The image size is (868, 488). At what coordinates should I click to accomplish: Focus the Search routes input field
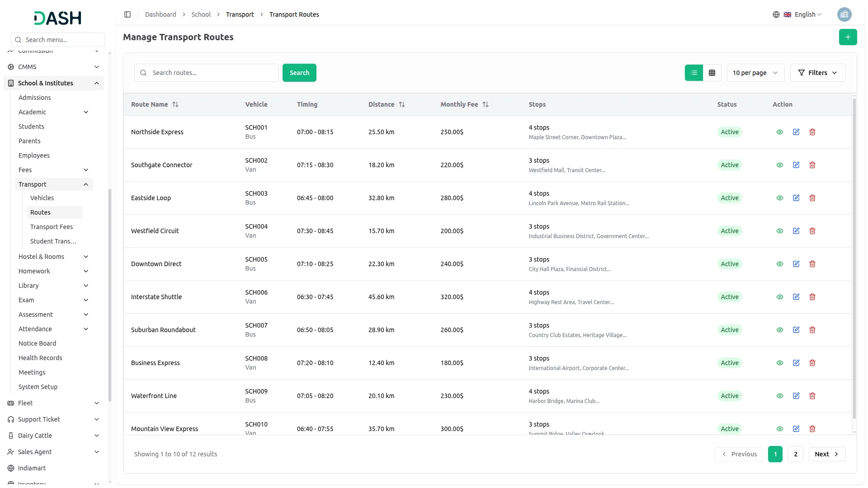(x=212, y=73)
